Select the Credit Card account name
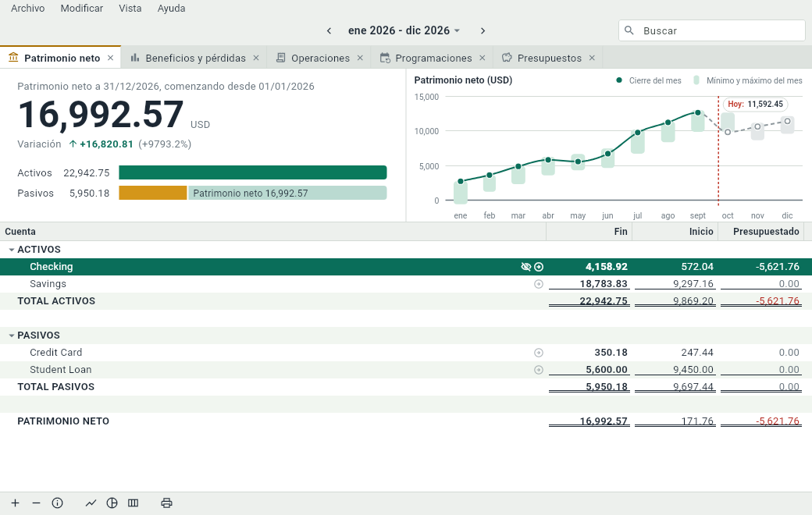 pyautogui.click(x=56, y=353)
